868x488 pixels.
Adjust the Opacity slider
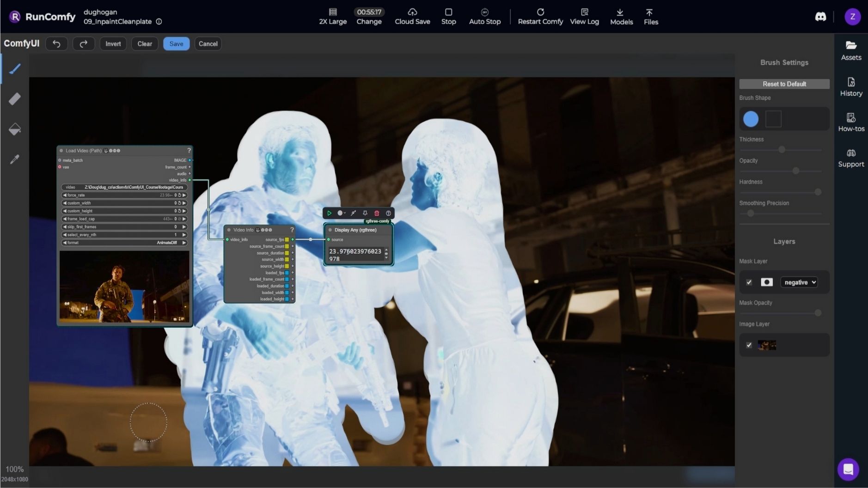pyautogui.click(x=781, y=171)
